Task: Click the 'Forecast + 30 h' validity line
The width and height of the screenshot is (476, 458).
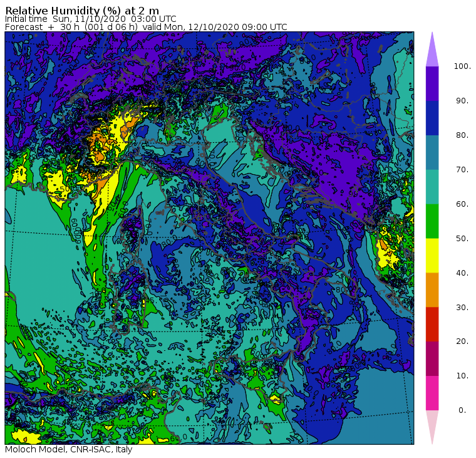Action: tap(146, 27)
